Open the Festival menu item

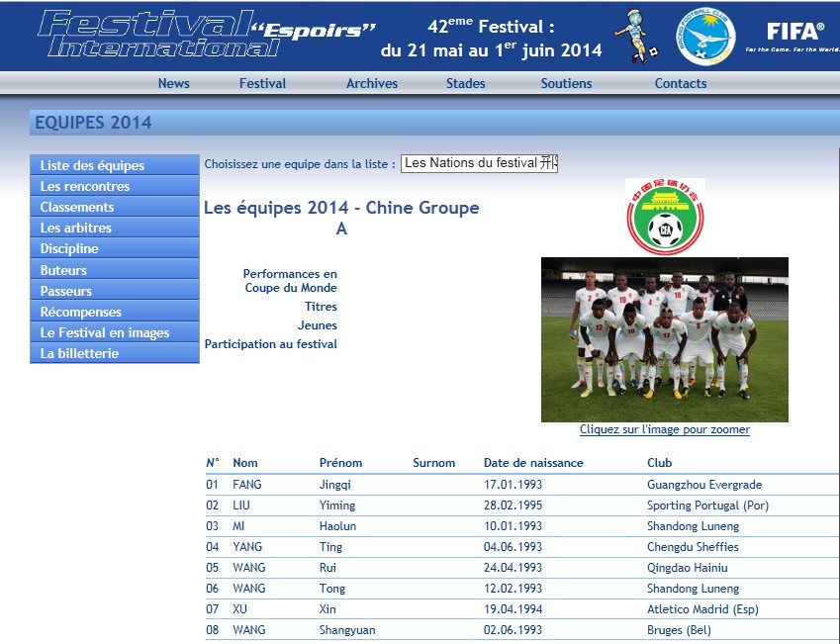262,84
